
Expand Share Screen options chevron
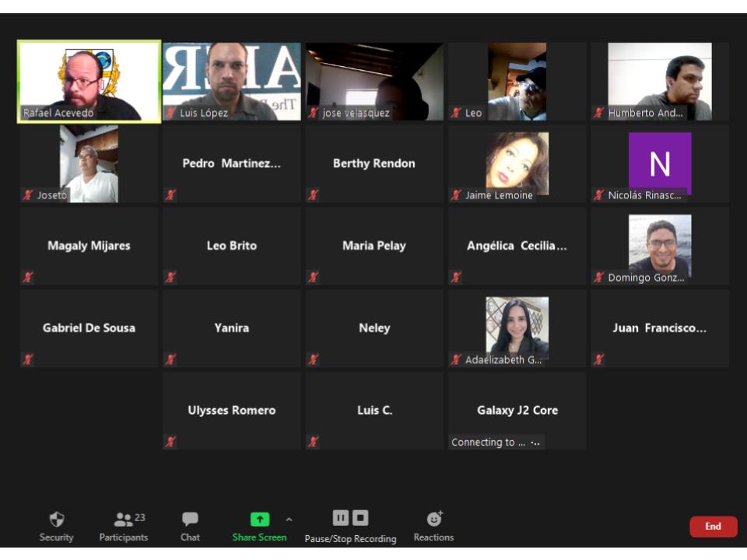[x=289, y=520]
